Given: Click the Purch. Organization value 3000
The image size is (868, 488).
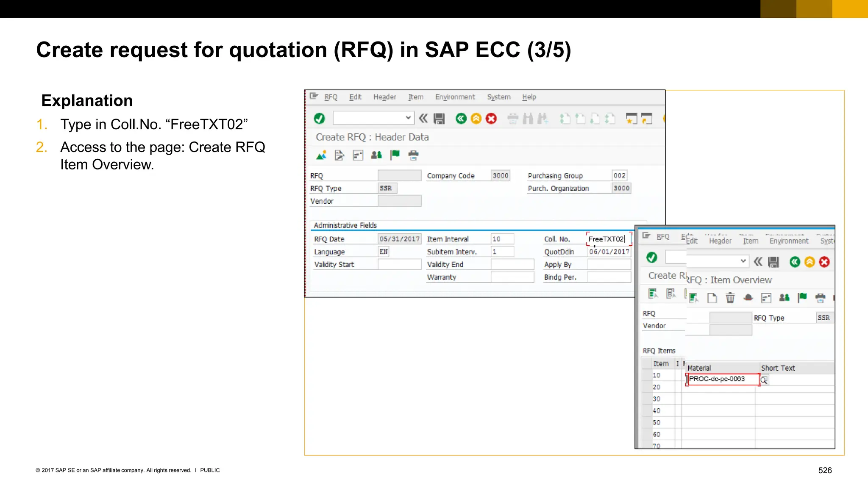Looking at the screenshot, I should click(622, 188).
